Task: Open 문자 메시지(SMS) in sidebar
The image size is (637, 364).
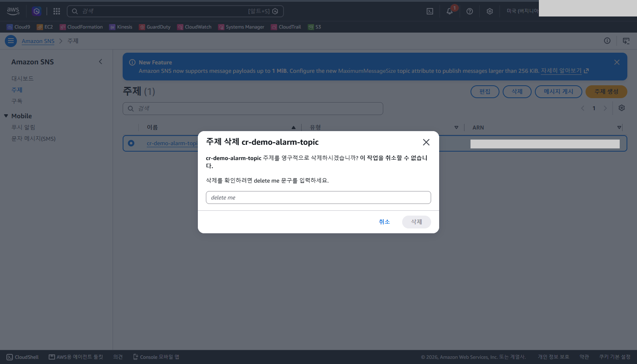Action: pyautogui.click(x=33, y=138)
